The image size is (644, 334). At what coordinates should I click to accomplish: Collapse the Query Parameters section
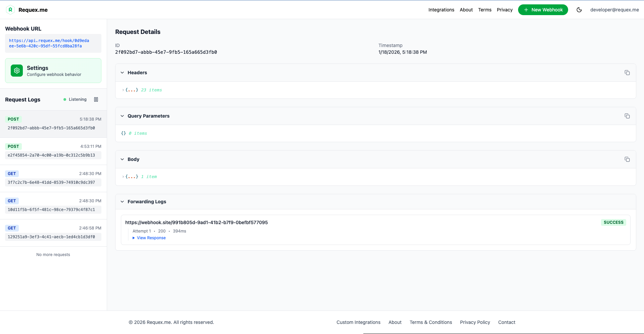point(122,116)
